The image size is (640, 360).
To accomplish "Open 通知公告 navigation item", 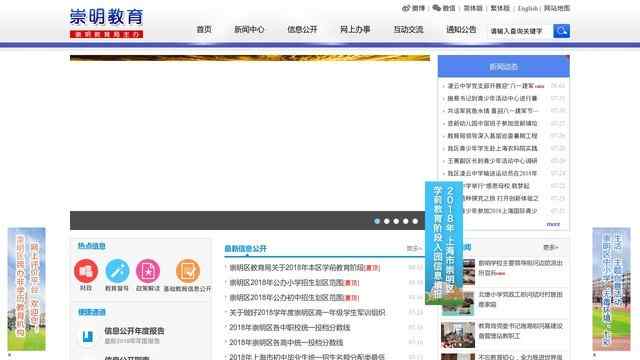I will click(461, 29).
